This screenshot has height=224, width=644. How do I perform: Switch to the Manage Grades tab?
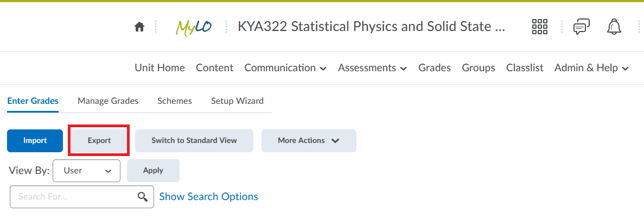coord(108,101)
